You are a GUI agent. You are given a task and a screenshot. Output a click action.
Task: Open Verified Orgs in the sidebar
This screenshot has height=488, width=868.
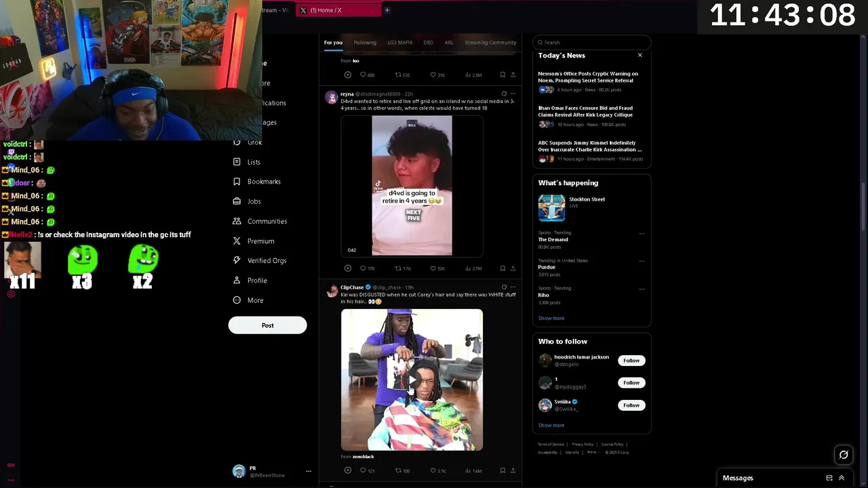click(259, 261)
